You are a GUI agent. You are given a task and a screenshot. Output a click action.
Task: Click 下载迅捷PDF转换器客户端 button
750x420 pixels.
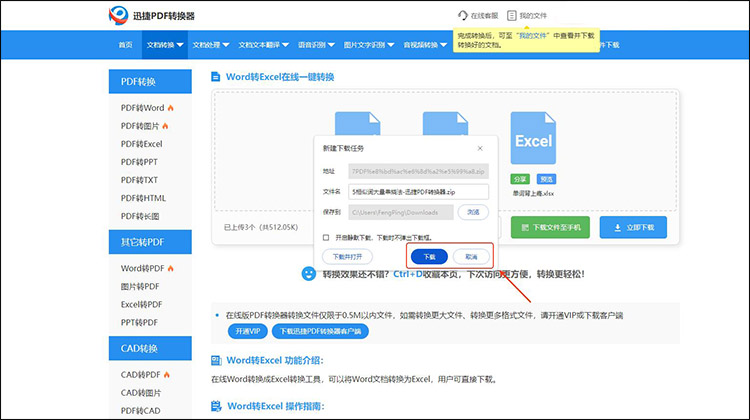click(x=320, y=331)
